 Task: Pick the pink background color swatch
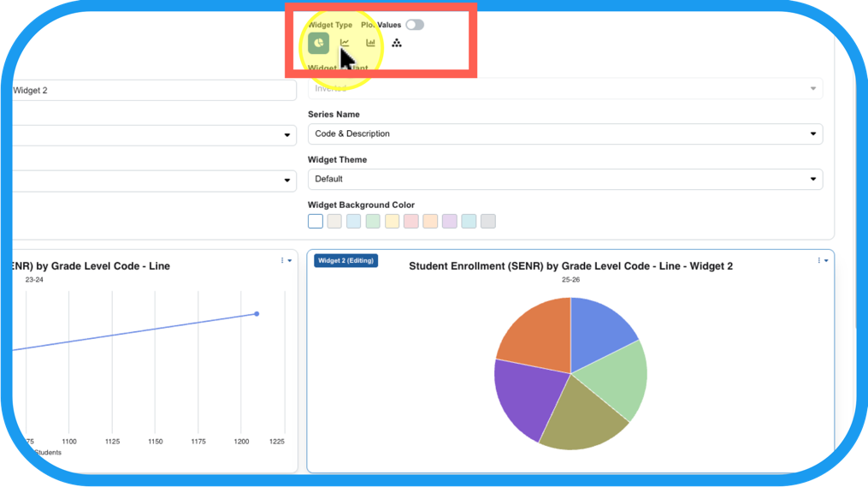(x=411, y=222)
